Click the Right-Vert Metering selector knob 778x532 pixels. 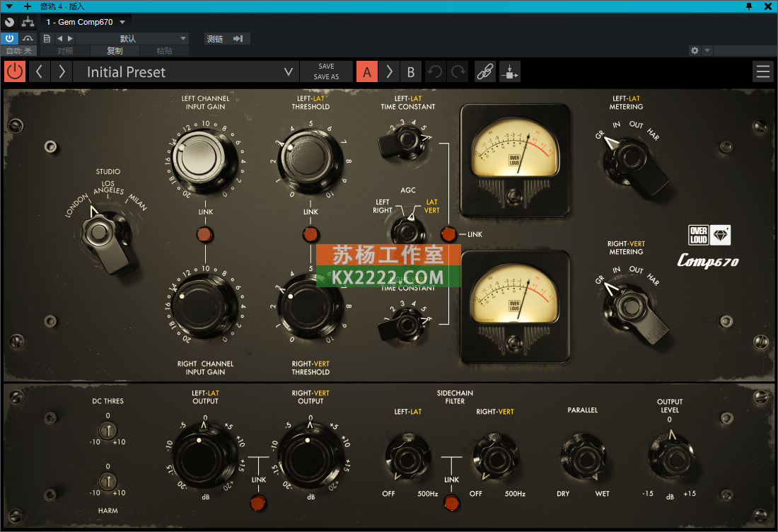pos(636,311)
